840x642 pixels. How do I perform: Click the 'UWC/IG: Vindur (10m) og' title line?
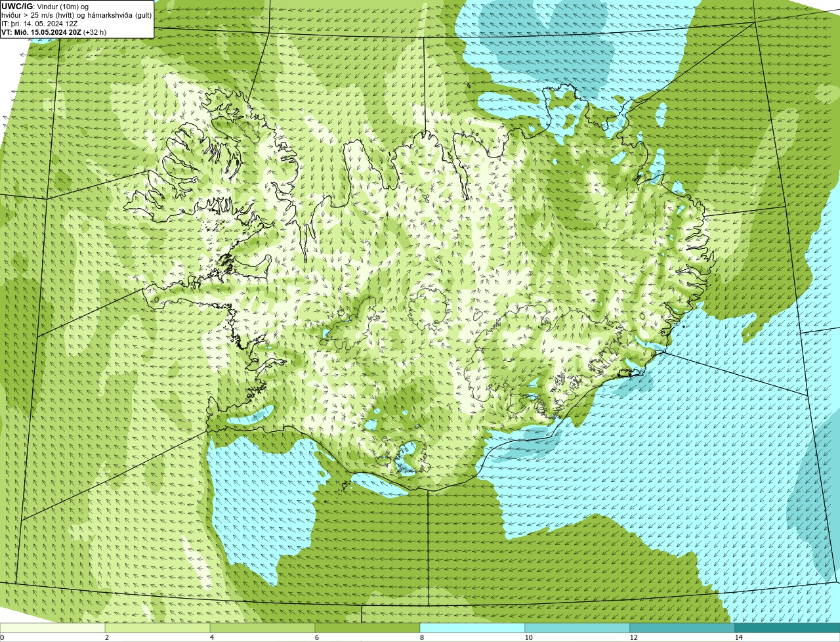pos(45,6)
